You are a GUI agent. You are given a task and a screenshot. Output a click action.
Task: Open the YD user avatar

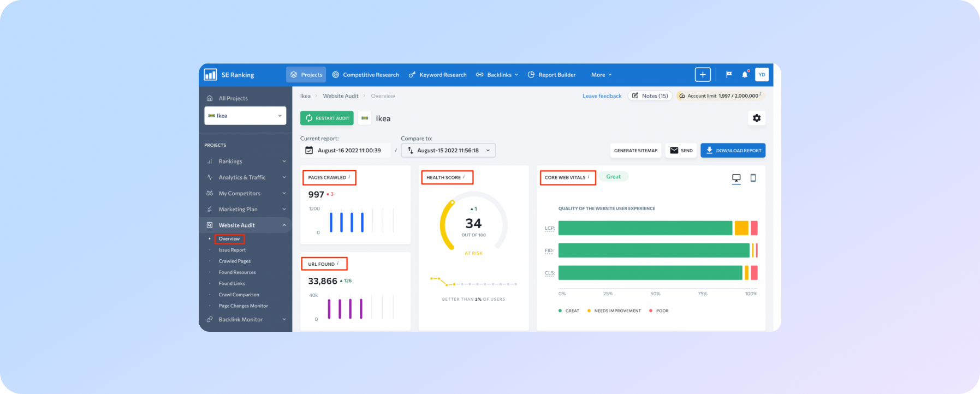(762, 75)
